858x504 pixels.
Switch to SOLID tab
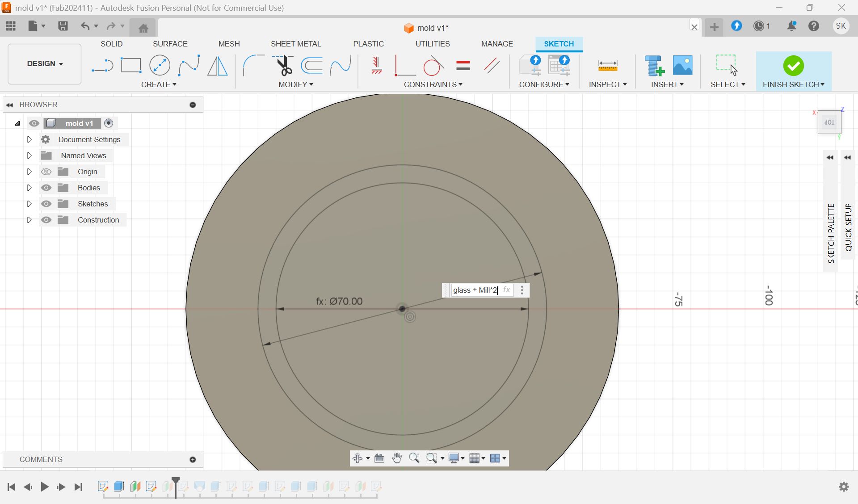pos(111,44)
